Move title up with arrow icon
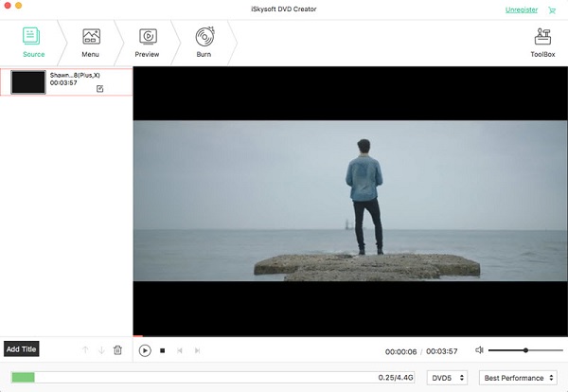The image size is (568, 392). point(85,350)
